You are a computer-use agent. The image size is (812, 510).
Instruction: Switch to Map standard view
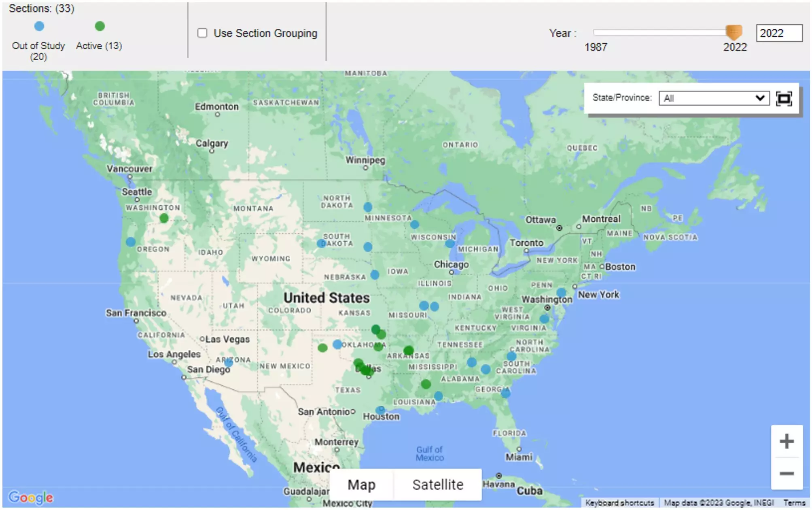pos(360,484)
